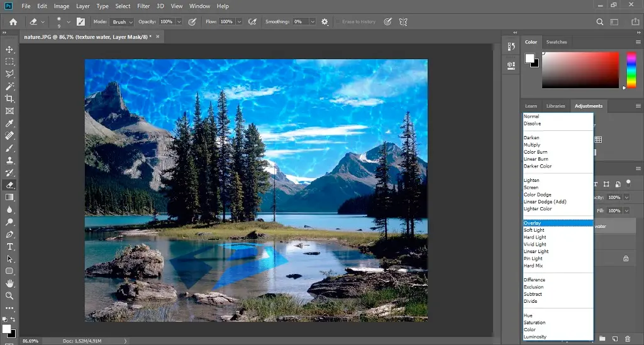The width and height of the screenshot is (644, 345).
Task: Select the Clone Stamp tool
Action: coord(9,161)
